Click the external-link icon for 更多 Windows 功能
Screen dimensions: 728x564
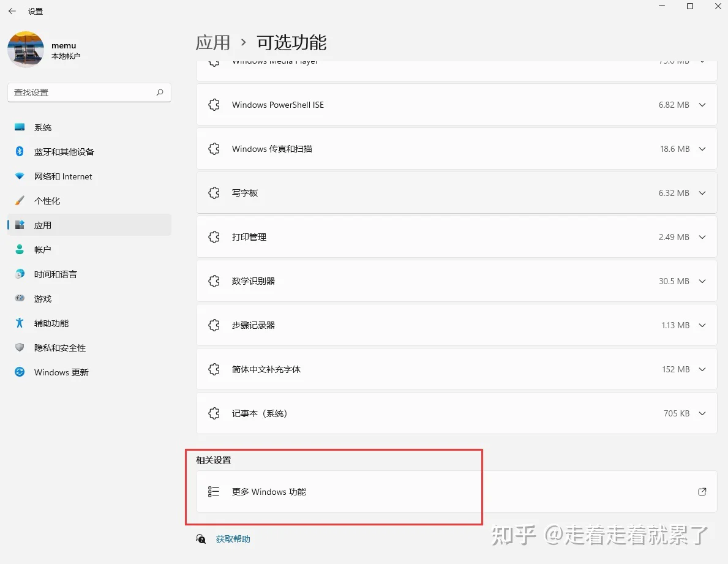[702, 492]
